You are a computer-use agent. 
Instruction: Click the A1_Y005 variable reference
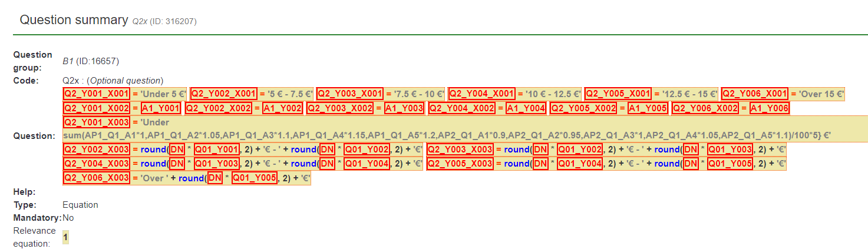[x=648, y=108]
